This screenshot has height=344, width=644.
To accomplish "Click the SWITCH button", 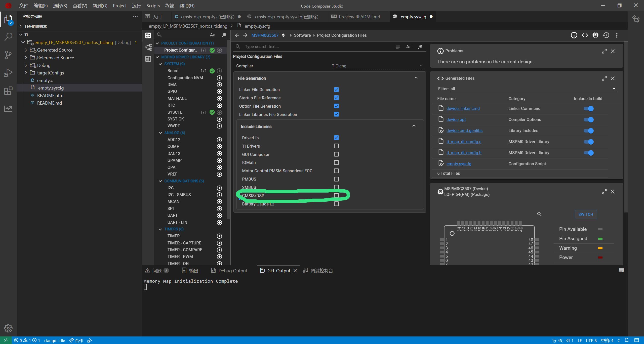I will 585,214.
